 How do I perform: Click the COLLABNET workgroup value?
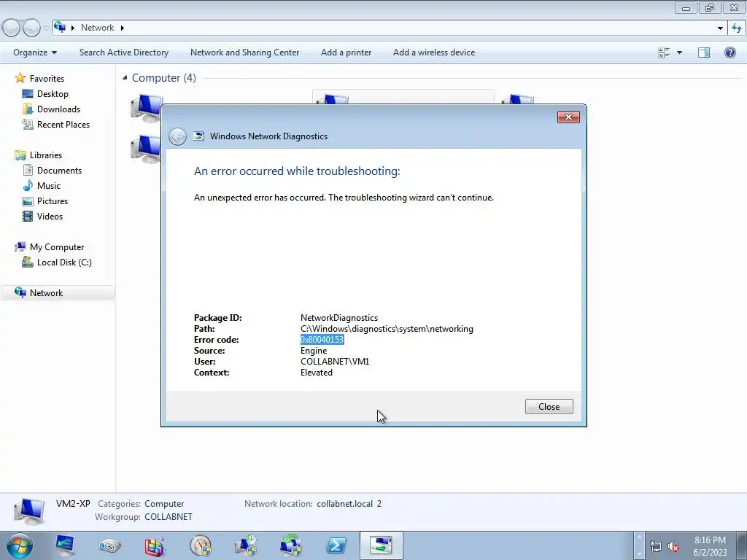point(169,517)
